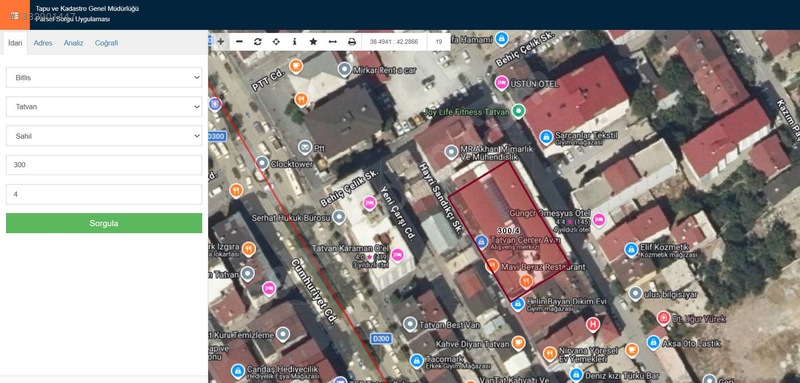The width and height of the screenshot is (800, 383).
Task: Print the map with the printer icon
Action: pyautogui.click(x=352, y=42)
